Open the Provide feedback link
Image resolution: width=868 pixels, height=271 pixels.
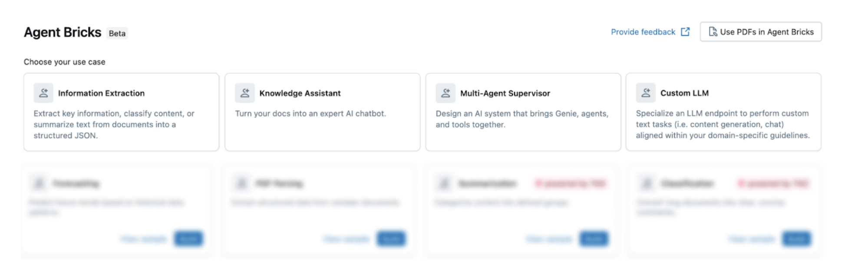tap(643, 32)
